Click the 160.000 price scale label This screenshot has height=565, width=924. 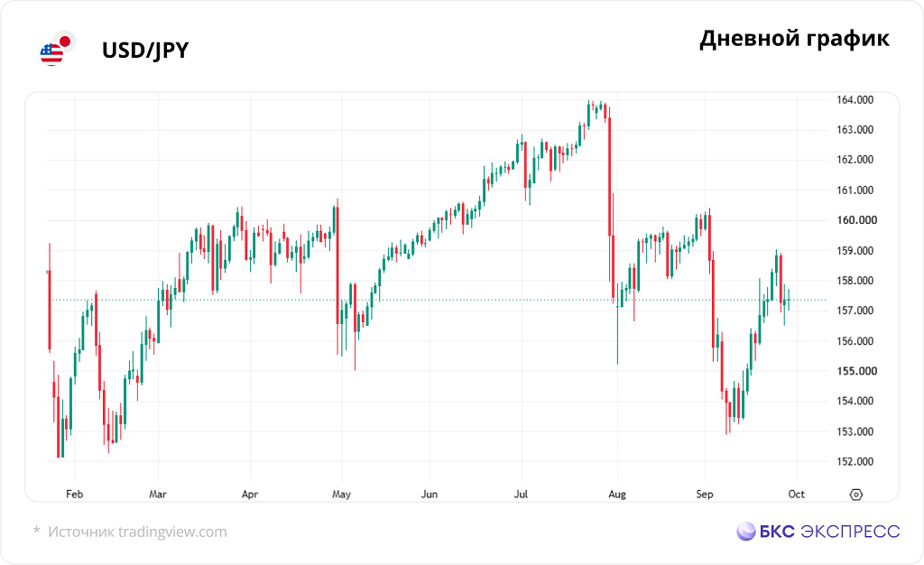point(857,219)
